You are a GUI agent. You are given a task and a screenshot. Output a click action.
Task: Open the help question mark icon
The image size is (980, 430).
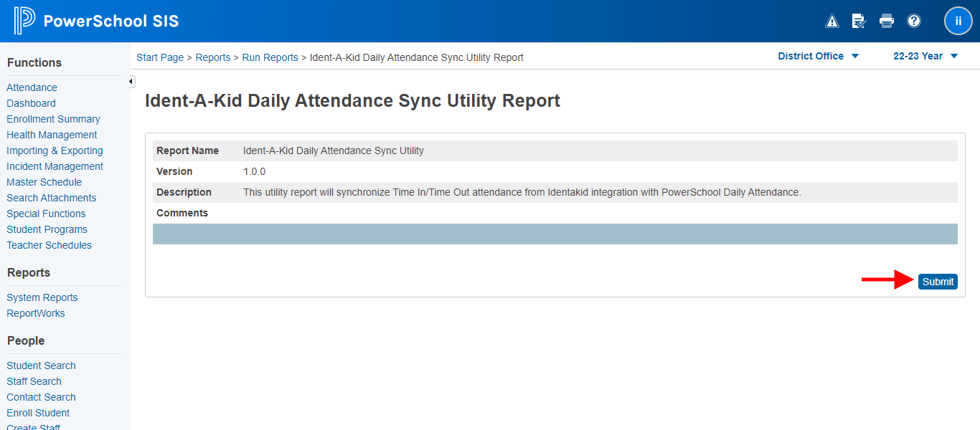coord(914,21)
